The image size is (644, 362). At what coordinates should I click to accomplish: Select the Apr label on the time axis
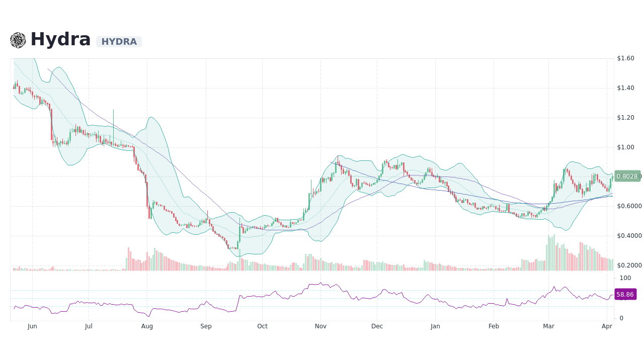607,326
